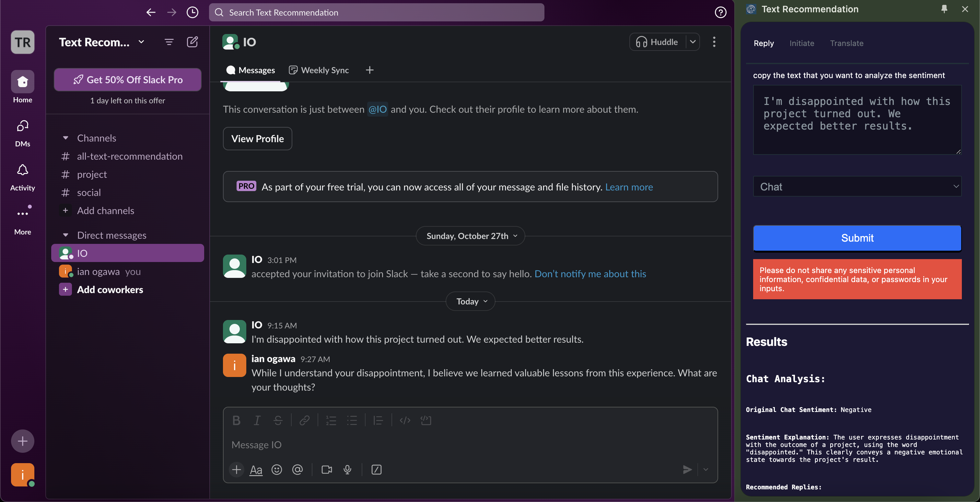Open the Weekly Sync tab
The height and width of the screenshot is (502, 980).
point(319,70)
